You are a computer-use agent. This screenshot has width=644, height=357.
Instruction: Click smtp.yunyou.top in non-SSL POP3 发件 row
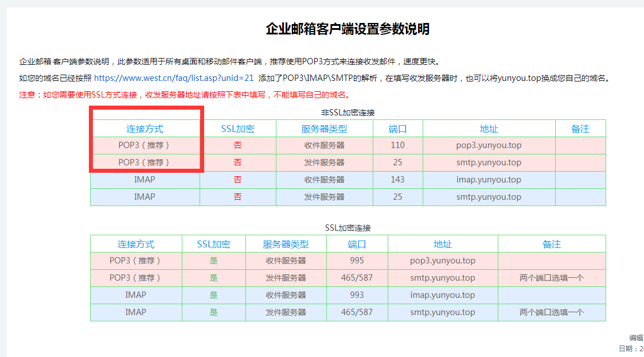[x=489, y=162]
